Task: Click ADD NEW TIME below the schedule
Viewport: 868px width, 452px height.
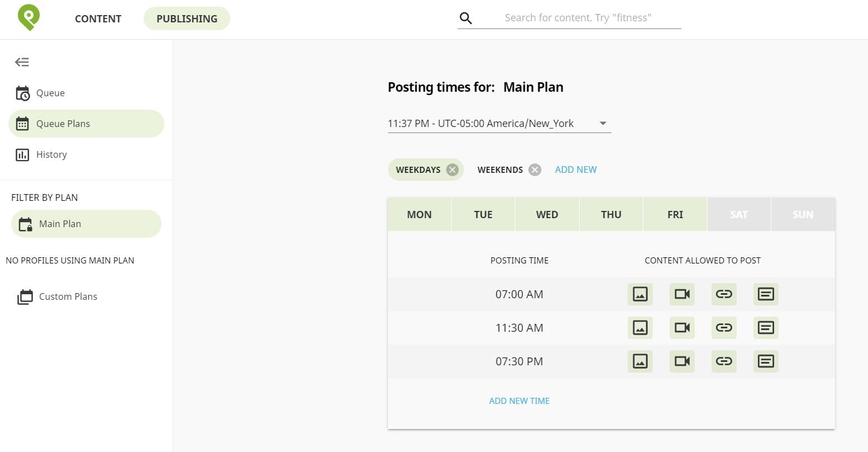Action: point(519,401)
